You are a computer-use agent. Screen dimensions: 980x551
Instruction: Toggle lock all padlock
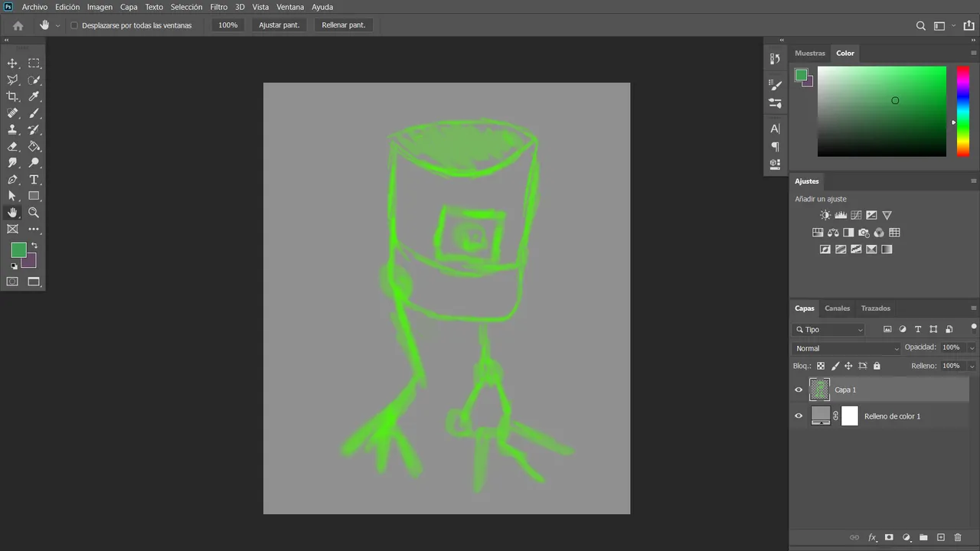click(x=876, y=367)
